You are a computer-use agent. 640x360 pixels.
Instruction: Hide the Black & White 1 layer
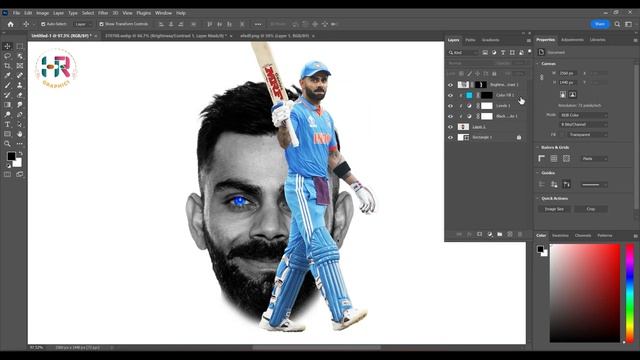click(451, 117)
